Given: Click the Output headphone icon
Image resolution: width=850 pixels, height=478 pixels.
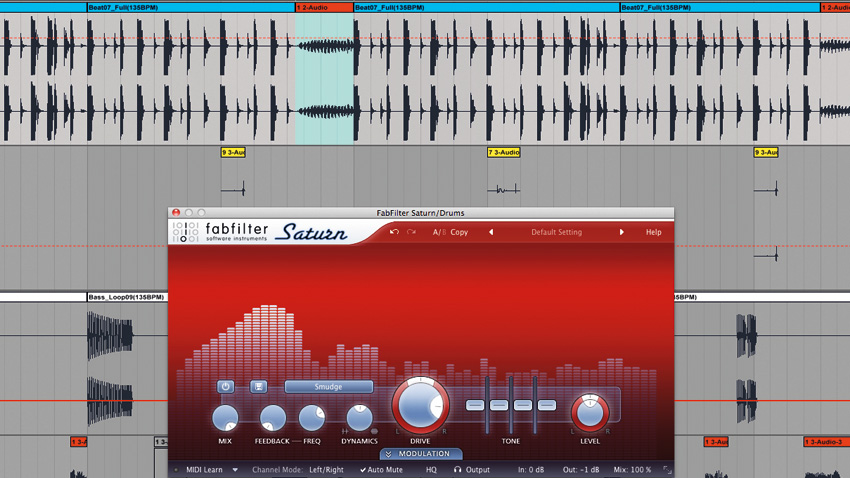Looking at the screenshot, I should [458, 470].
